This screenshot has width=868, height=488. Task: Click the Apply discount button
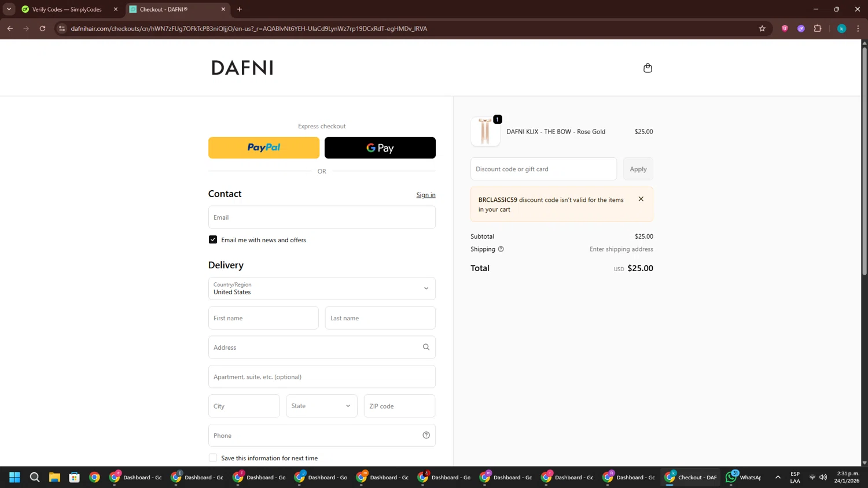click(x=638, y=169)
